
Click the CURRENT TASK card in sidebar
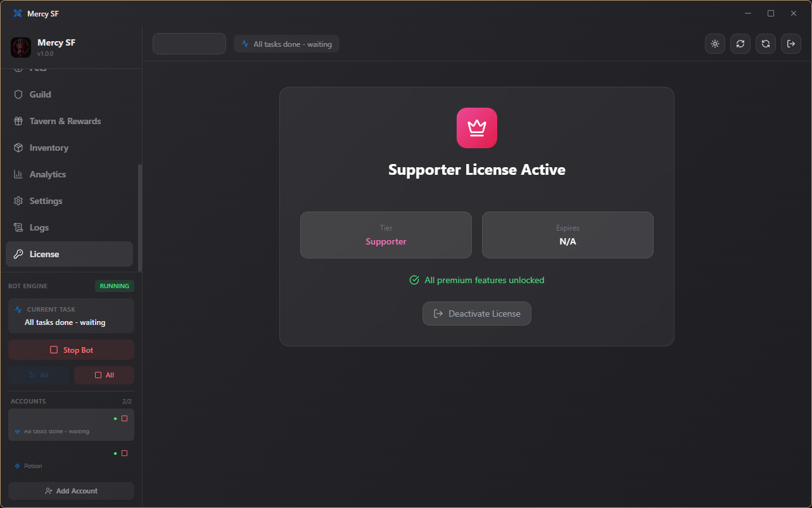[x=71, y=315]
